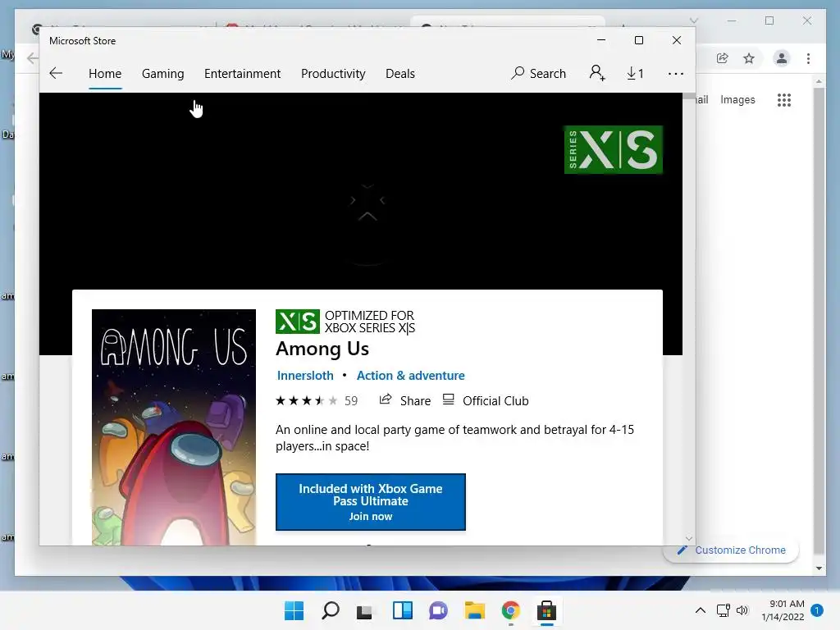Screen dimensions: 840x630
Task: Open the Home tab in Store
Action: 105,73
